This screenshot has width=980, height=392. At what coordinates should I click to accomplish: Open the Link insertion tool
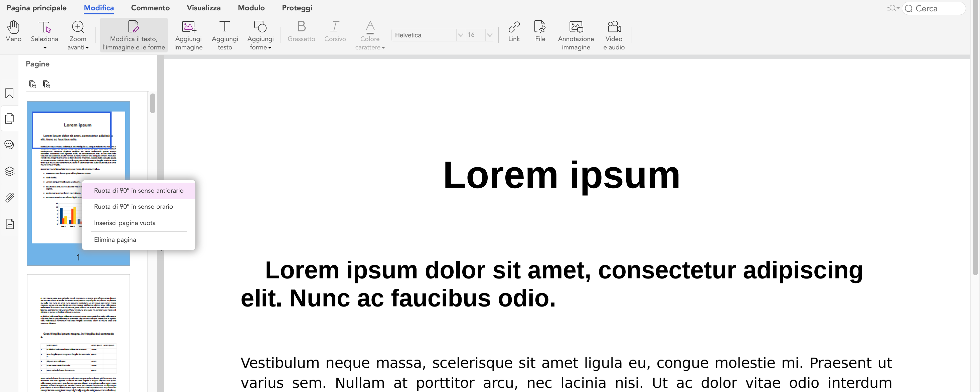point(514,34)
